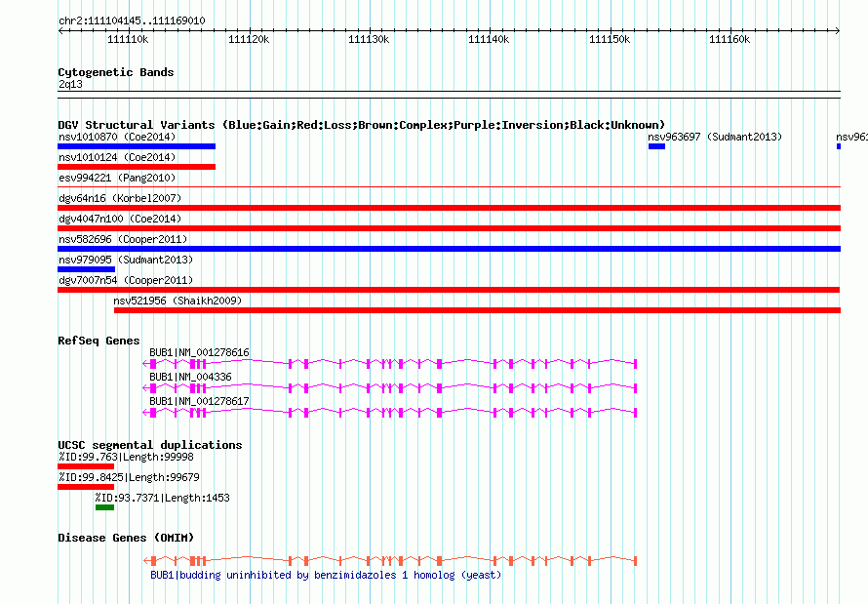Click the 111140k ruler tick label

click(x=489, y=39)
